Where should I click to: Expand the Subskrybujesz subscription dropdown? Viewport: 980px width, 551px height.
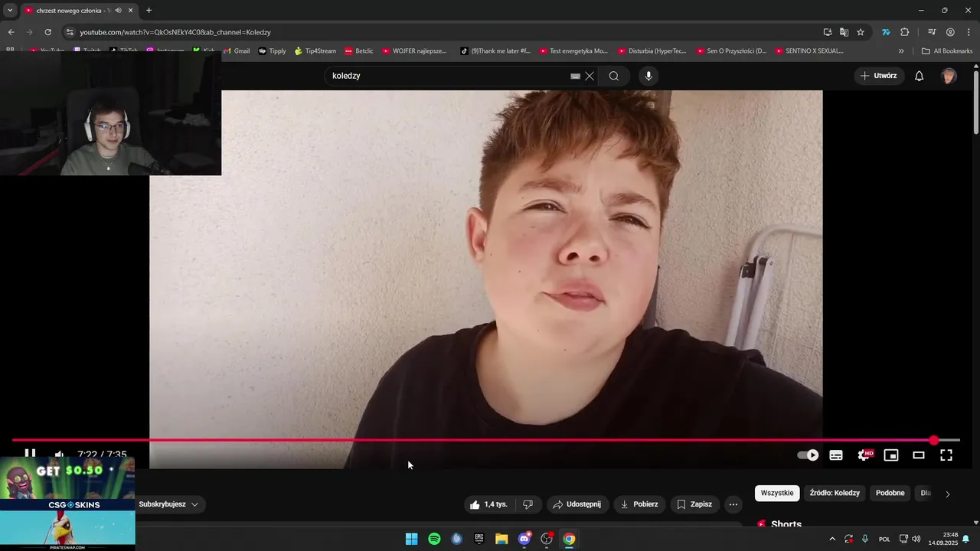point(168,504)
